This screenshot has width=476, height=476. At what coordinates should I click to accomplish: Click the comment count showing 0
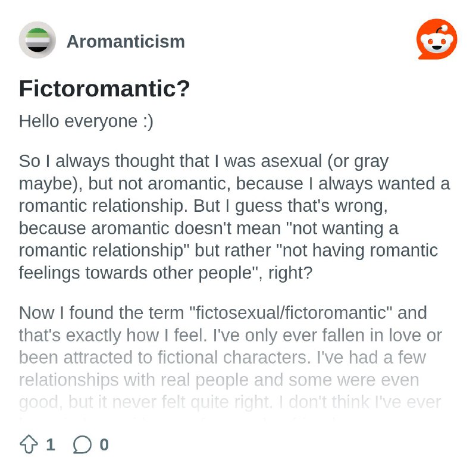(104, 444)
